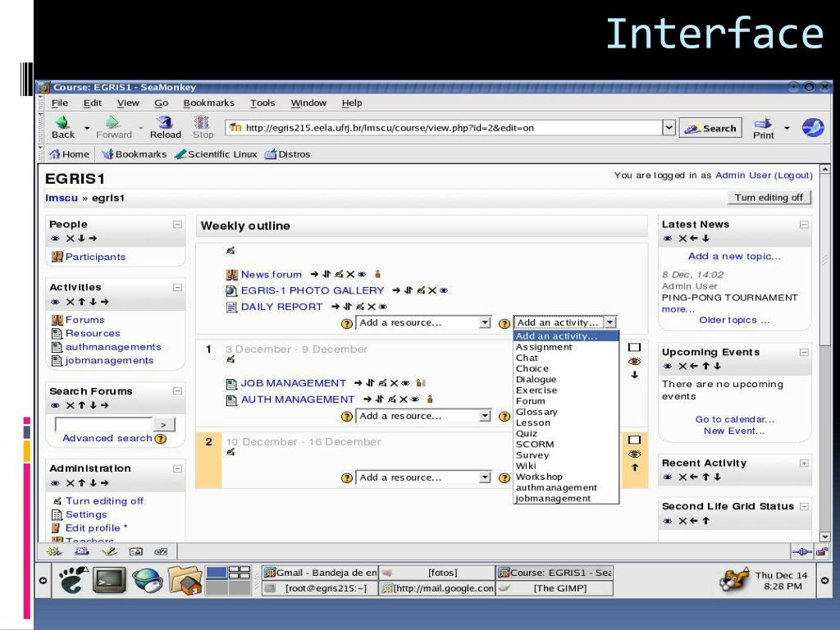Switch workspace using the workspace switcher
This screenshot has width=840, height=630.
tap(229, 581)
